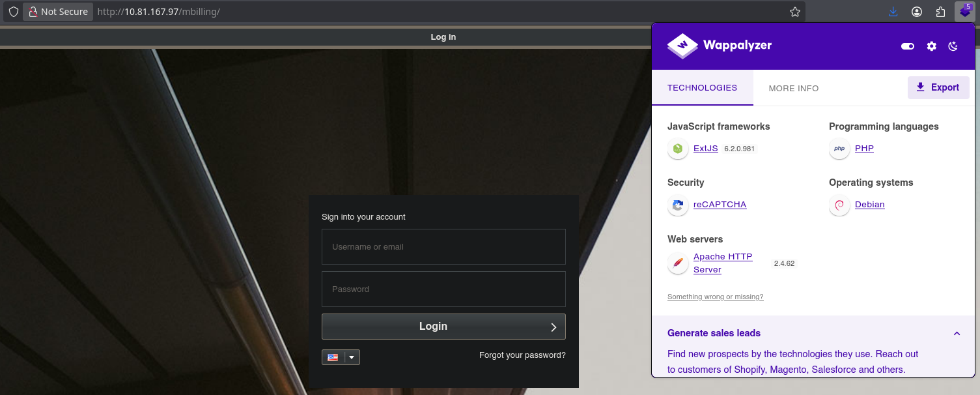The height and width of the screenshot is (395, 980).
Task: Switch to the MORE INFO tab
Action: tap(793, 88)
